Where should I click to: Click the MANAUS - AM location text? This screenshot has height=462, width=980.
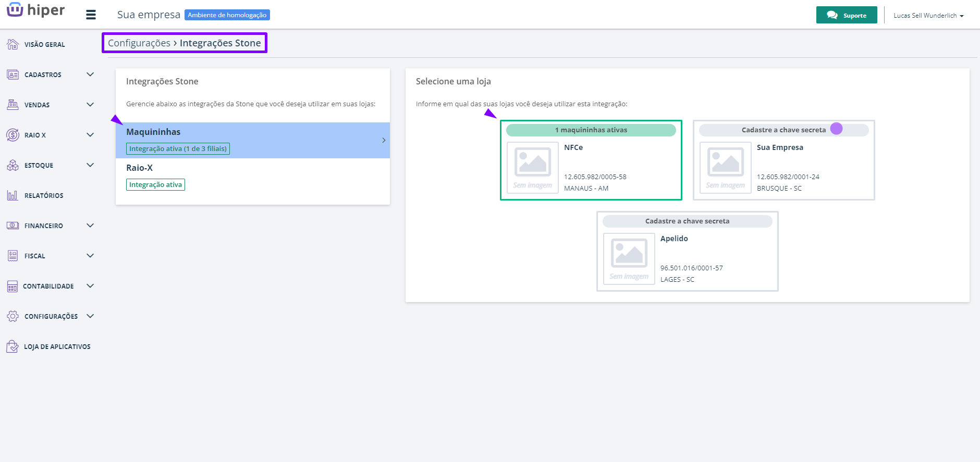click(x=586, y=188)
